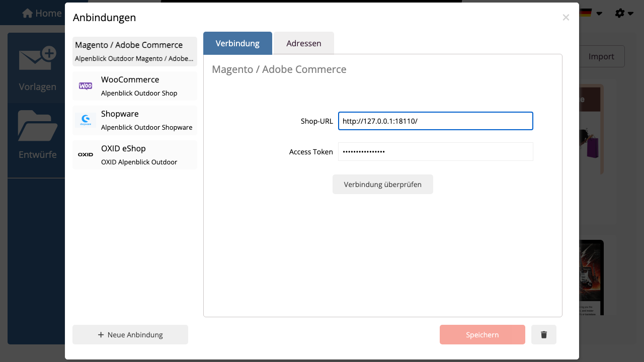The width and height of the screenshot is (644, 362).
Task: Click the plus icon on Neue Anbindung
Action: (x=101, y=335)
